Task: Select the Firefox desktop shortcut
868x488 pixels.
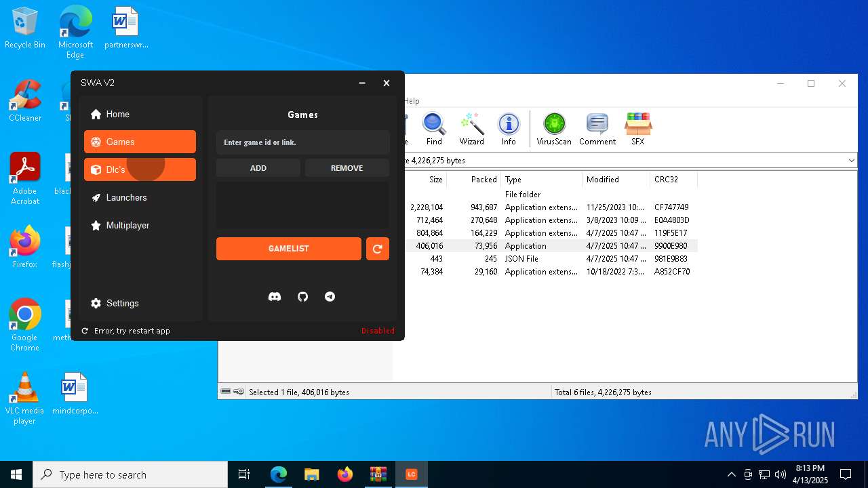Action: point(25,247)
